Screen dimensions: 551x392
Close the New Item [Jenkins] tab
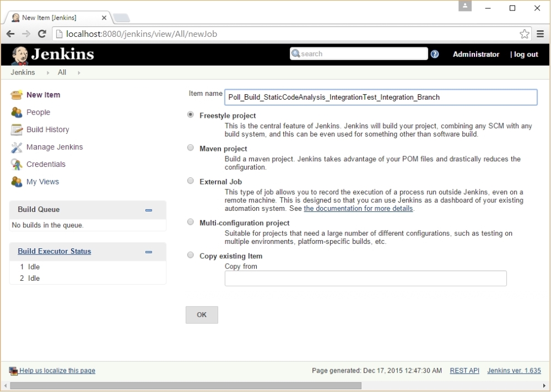click(x=104, y=18)
